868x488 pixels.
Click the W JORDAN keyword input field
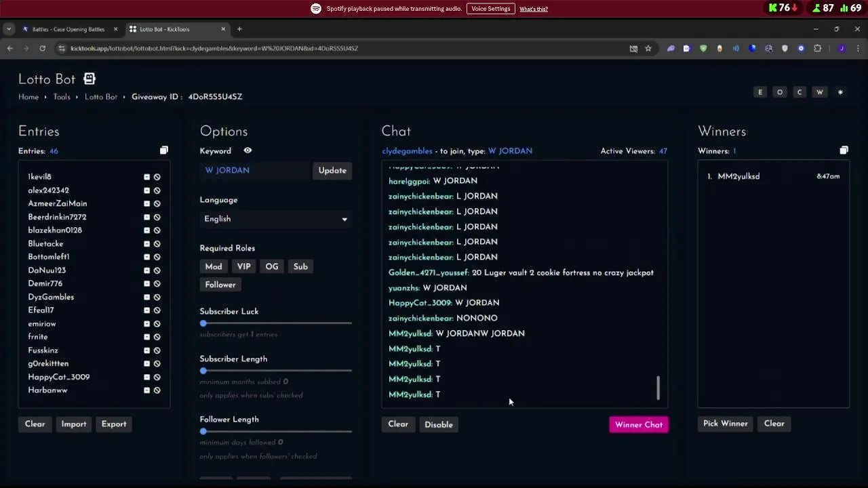click(x=255, y=170)
